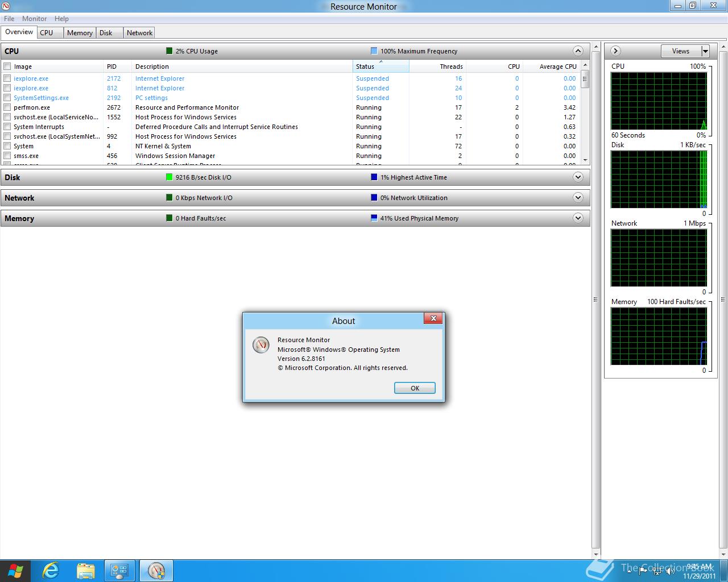The height and width of the screenshot is (582, 728).
Task: Check the smss.exe checkbox
Action: click(7, 156)
